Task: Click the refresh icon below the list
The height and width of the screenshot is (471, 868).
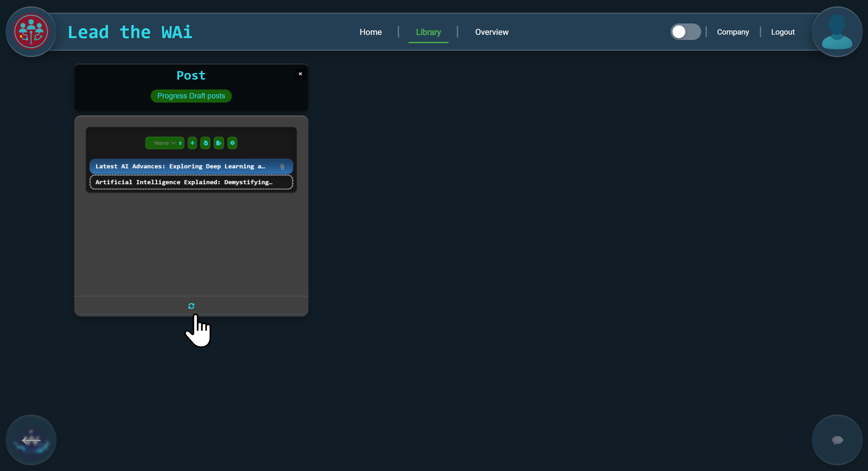Action: tap(191, 306)
